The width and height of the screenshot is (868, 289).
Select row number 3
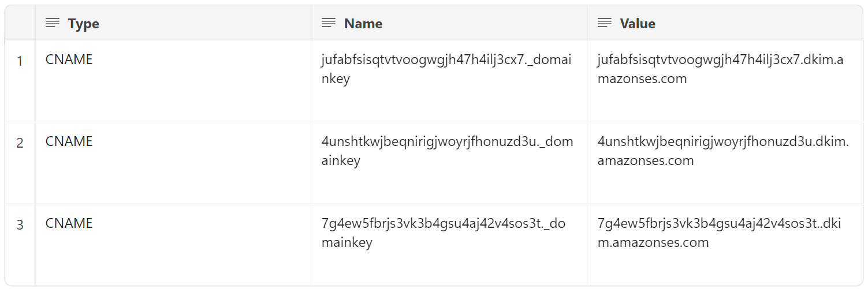pos(20,225)
